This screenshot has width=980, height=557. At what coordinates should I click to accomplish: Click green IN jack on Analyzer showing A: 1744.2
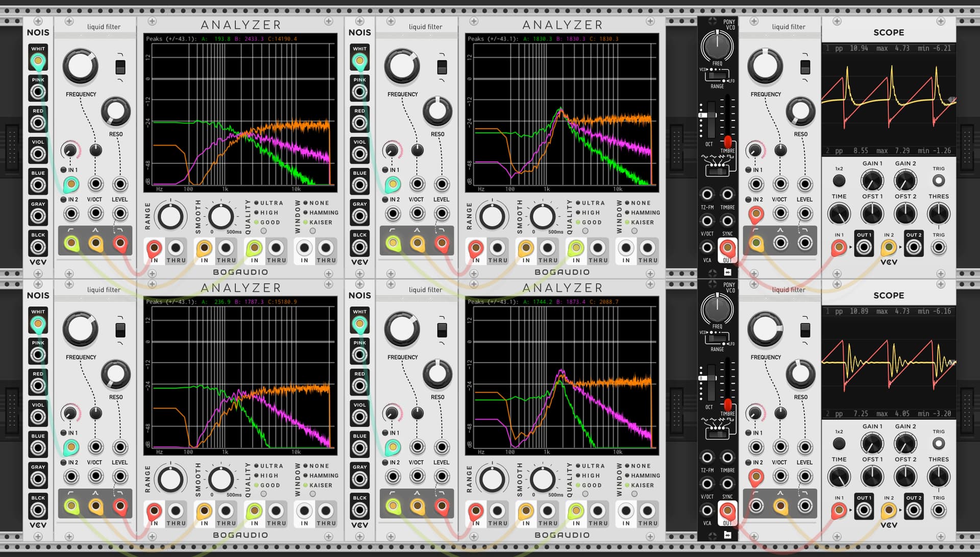pos(576,512)
